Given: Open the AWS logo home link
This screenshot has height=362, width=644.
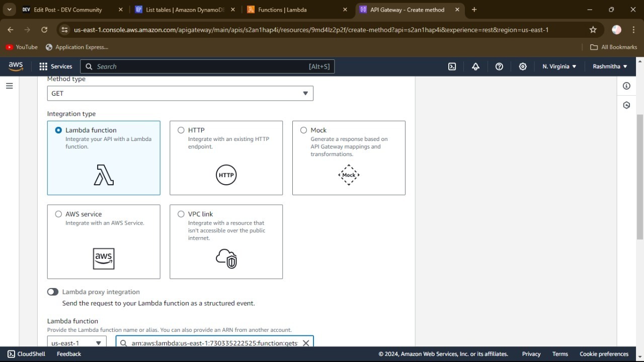Looking at the screenshot, I should pos(16,66).
